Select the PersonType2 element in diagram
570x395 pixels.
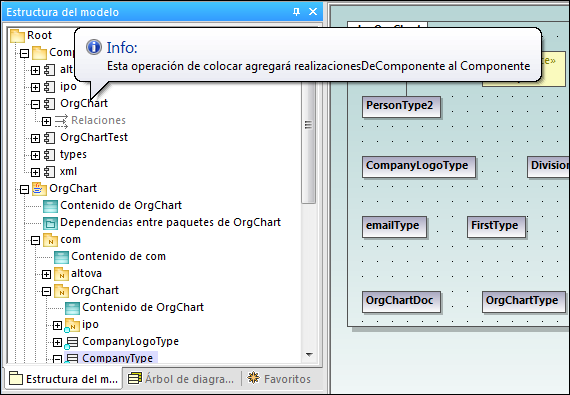401,106
